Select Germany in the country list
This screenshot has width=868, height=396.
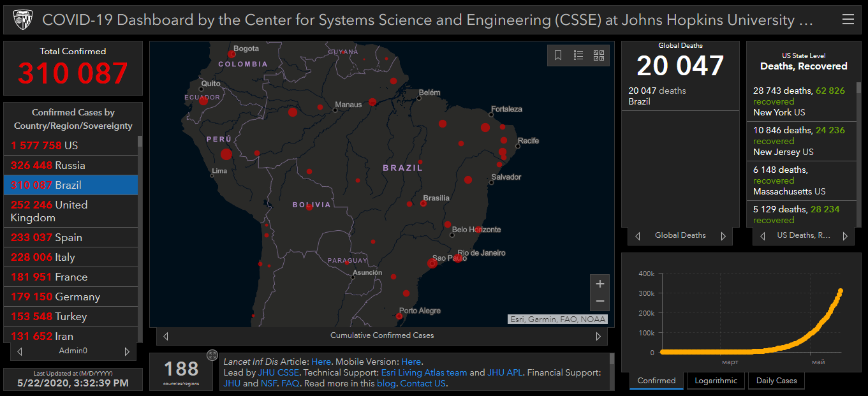(x=71, y=297)
